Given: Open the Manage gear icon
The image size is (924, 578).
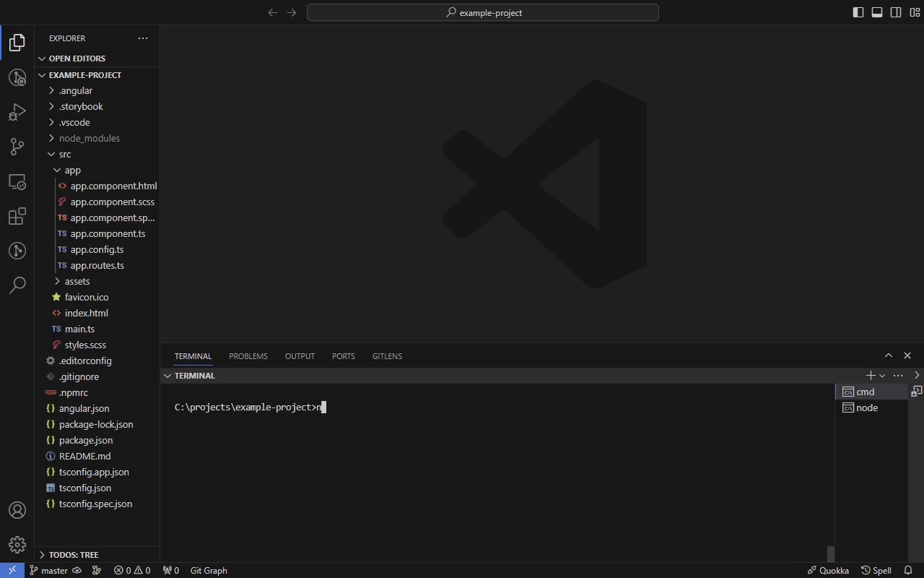Looking at the screenshot, I should coord(17,545).
